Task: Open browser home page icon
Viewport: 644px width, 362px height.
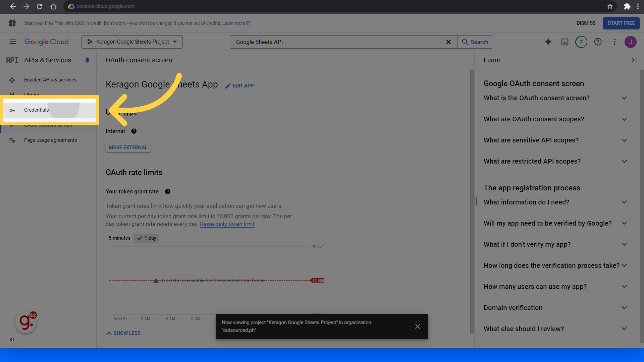Action: pyautogui.click(x=53, y=6)
